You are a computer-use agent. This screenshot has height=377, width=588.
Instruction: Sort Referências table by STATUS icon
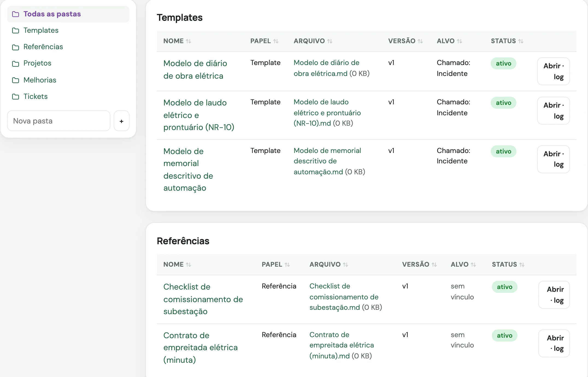point(522,265)
